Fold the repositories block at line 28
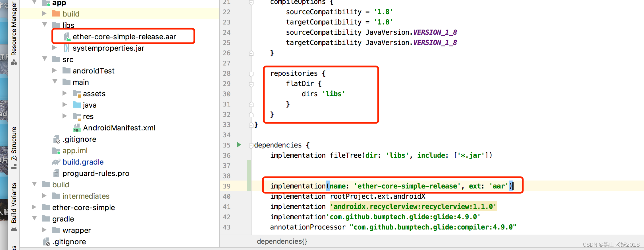 pos(251,74)
